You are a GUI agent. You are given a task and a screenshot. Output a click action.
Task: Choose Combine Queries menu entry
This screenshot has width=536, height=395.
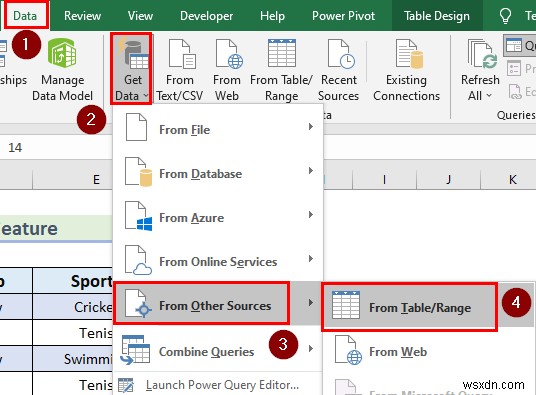pyautogui.click(x=218, y=349)
